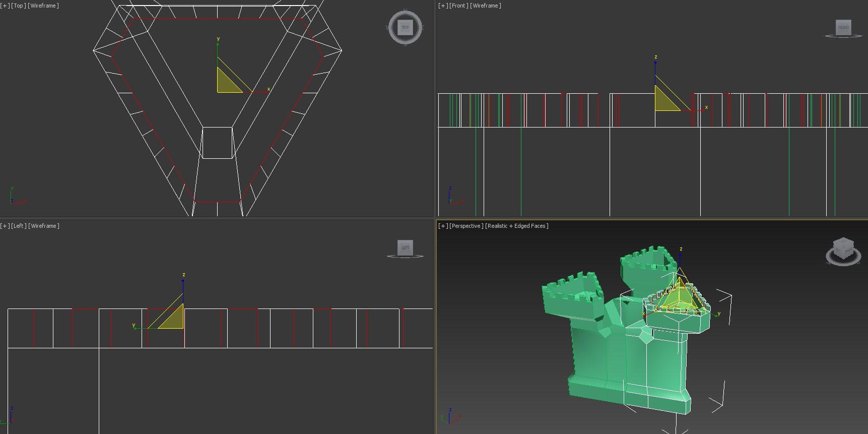Screen dimensions: 868x434
Task: Open the [+] general menu in Top viewport
Action: point(5,6)
